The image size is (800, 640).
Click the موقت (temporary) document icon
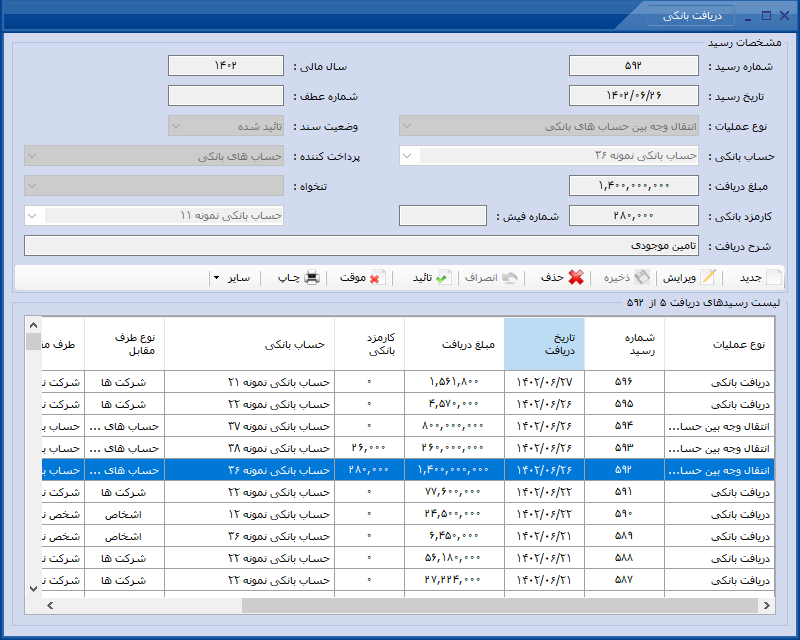(377, 278)
